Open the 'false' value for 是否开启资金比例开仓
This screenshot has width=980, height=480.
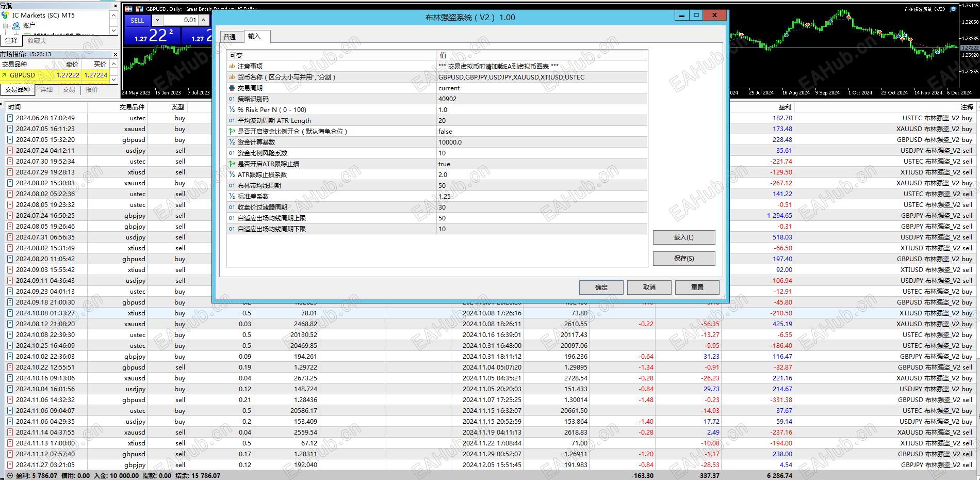coord(542,132)
